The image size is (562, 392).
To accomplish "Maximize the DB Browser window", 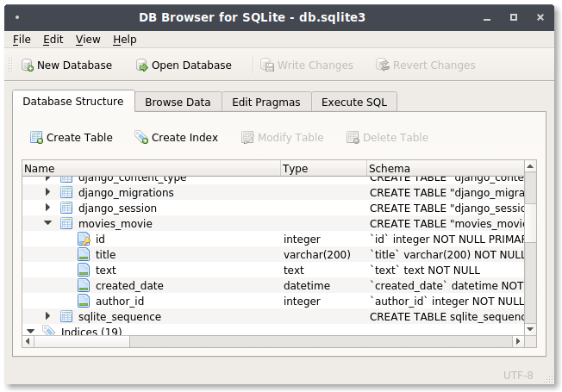I will (x=514, y=17).
